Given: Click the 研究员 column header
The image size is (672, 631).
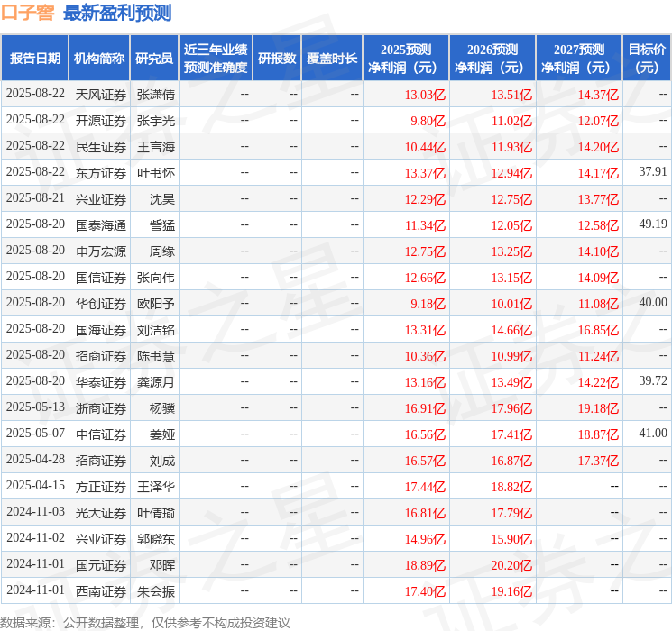Looking at the screenshot, I should [x=154, y=59].
